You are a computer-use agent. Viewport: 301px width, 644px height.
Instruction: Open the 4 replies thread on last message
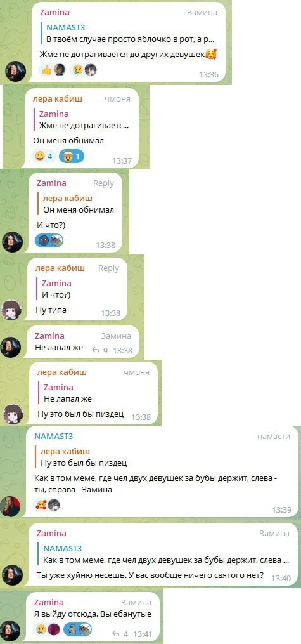[x=120, y=634]
